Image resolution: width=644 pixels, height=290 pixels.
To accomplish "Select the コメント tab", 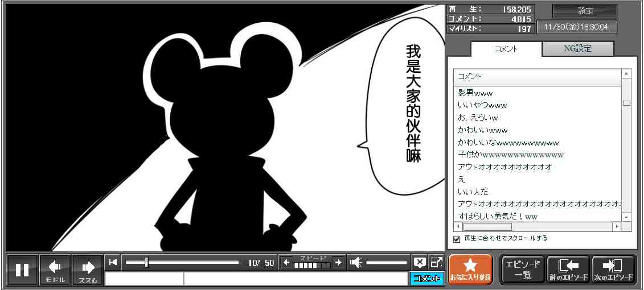I will click(x=505, y=49).
